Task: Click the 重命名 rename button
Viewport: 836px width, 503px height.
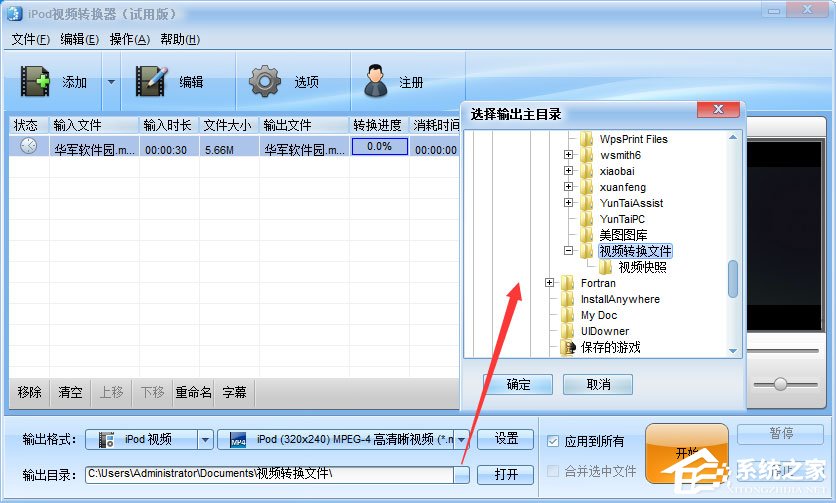Action: (x=194, y=393)
